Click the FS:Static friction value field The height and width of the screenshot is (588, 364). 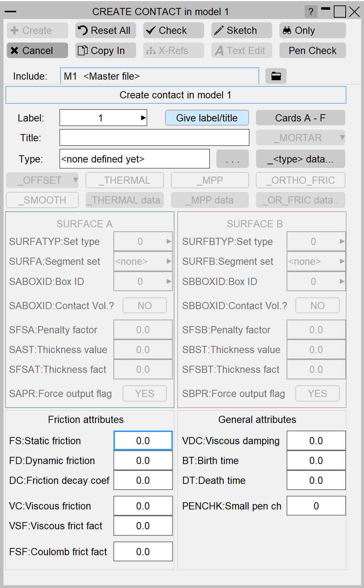pyautogui.click(x=143, y=441)
